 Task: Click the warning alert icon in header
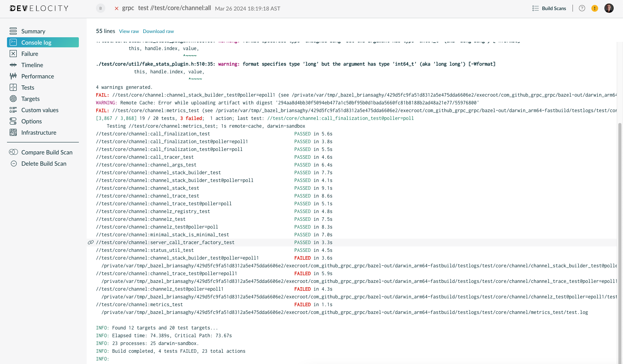point(595,8)
